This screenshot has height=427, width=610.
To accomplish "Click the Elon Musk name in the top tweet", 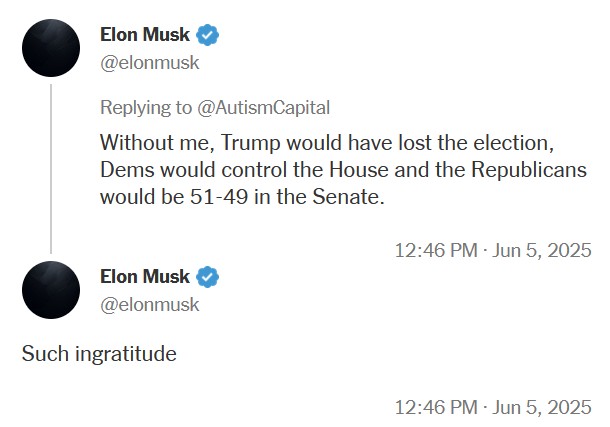I will pyautogui.click(x=144, y=35).
